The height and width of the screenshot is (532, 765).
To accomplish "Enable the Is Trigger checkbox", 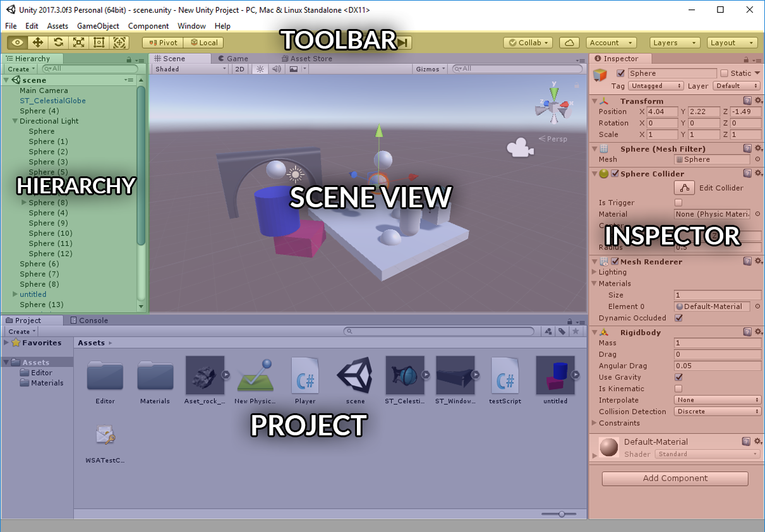I will [678, 203].
